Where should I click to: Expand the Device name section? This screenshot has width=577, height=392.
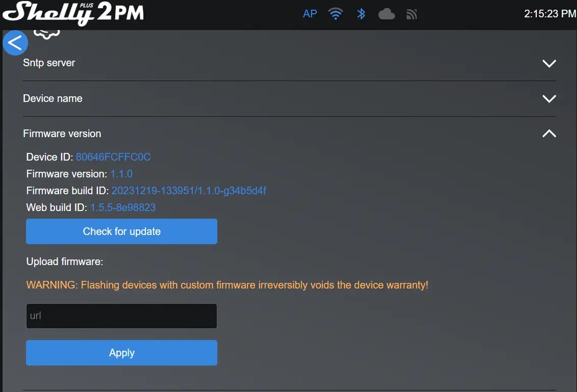[549, 98]
